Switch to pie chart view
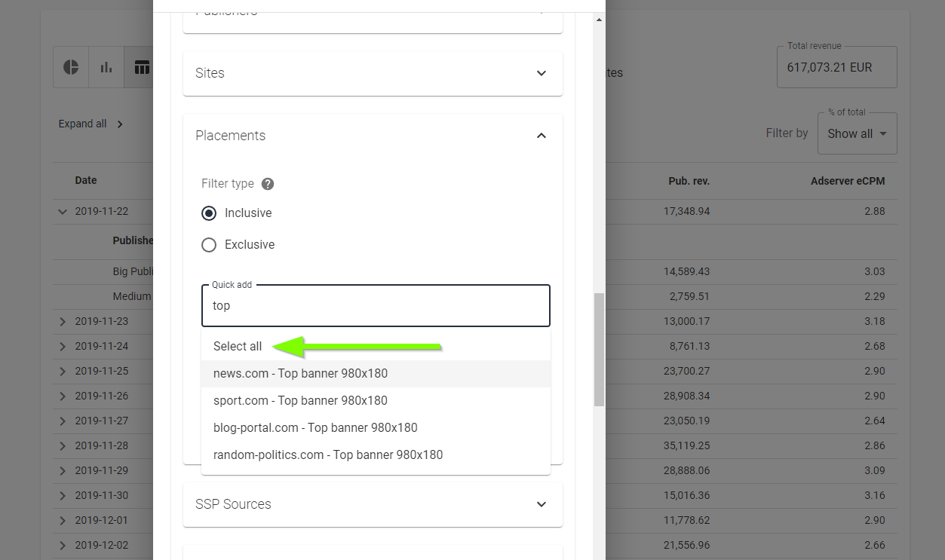This screenshot has height=560, width=945. (71, 67)
